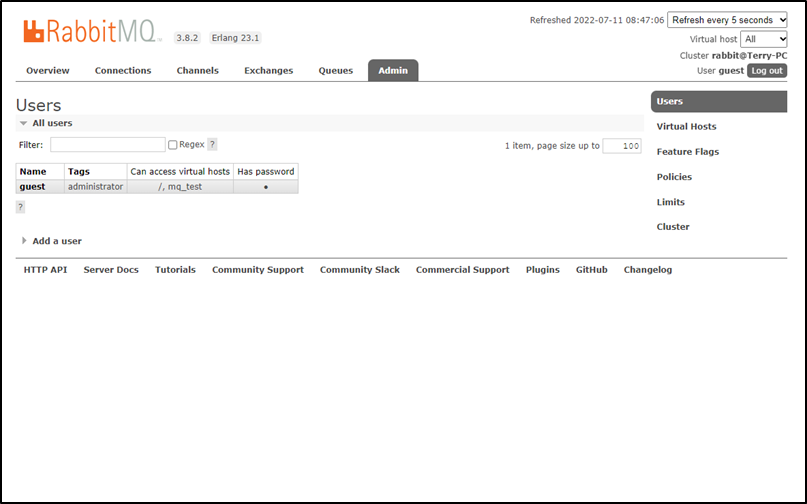This screenshot has width=807, height=504.
Task: Open the Changelog footer link
Action: coord(648,270)
